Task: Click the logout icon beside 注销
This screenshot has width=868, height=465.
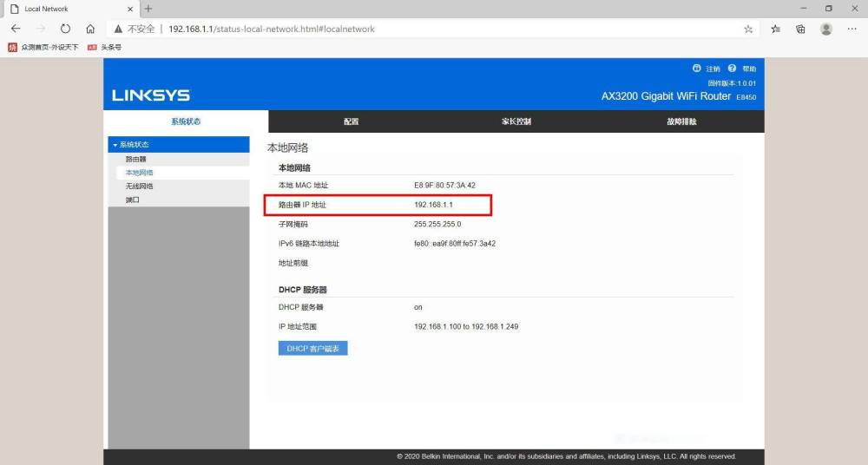Action: (696, 68)
